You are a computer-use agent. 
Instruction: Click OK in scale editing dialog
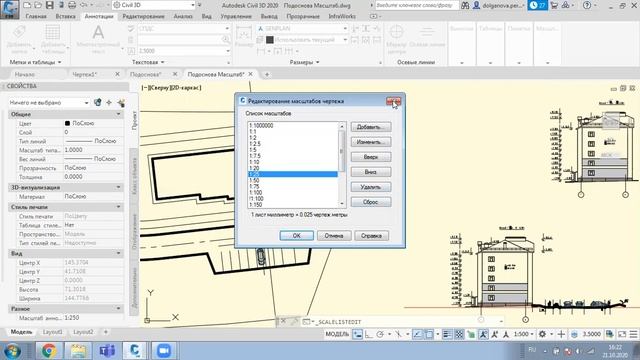(x=297, y=236)
